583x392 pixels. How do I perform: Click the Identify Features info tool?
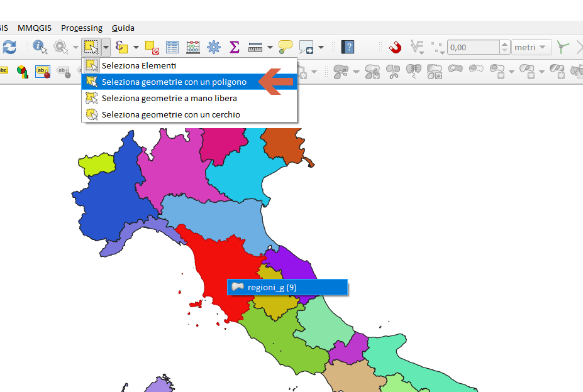tap(40, 47)
